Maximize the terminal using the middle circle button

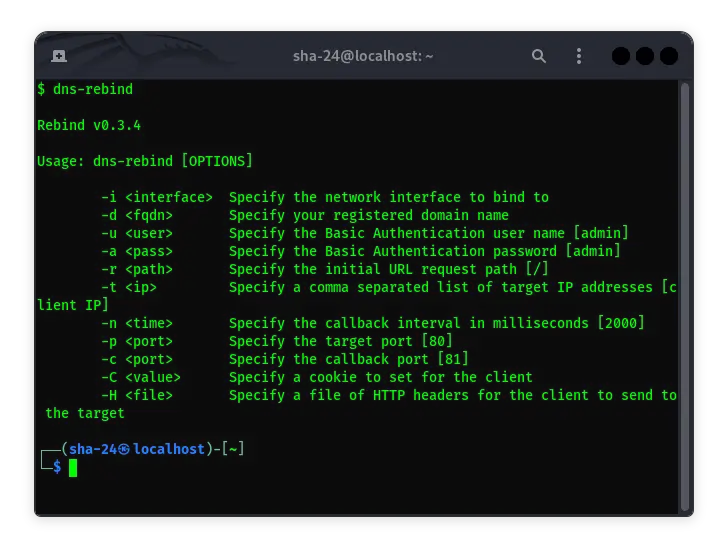coord(645,56)
